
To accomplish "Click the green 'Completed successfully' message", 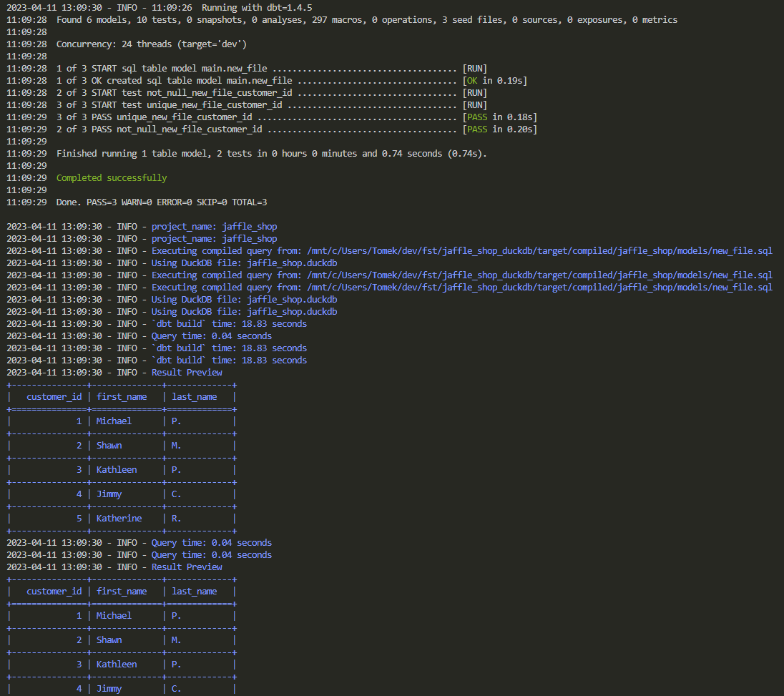I will tap(112, 178).
